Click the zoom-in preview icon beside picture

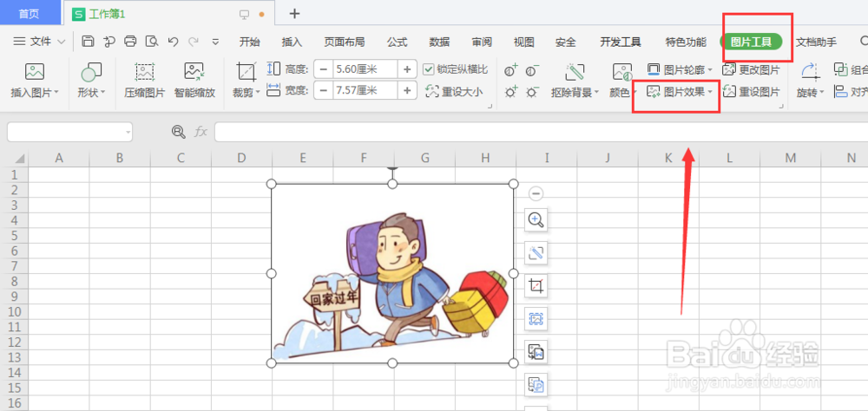(536, 220)
